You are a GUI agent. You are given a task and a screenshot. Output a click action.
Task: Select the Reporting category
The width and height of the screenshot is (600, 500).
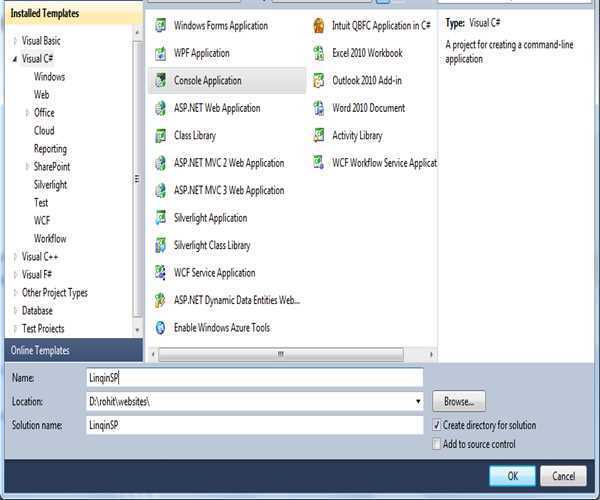pos(50,149)
